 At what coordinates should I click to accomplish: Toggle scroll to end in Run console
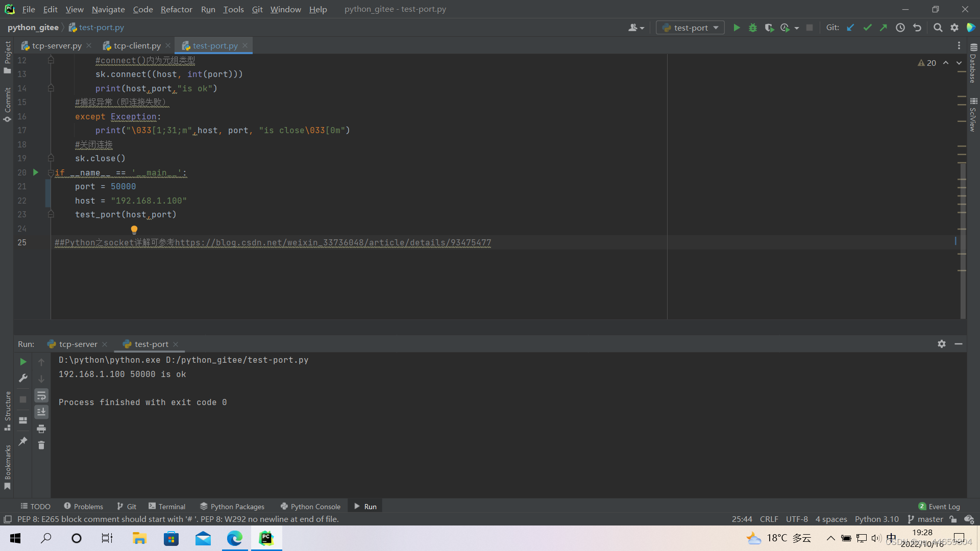click(x=41, y=412)
